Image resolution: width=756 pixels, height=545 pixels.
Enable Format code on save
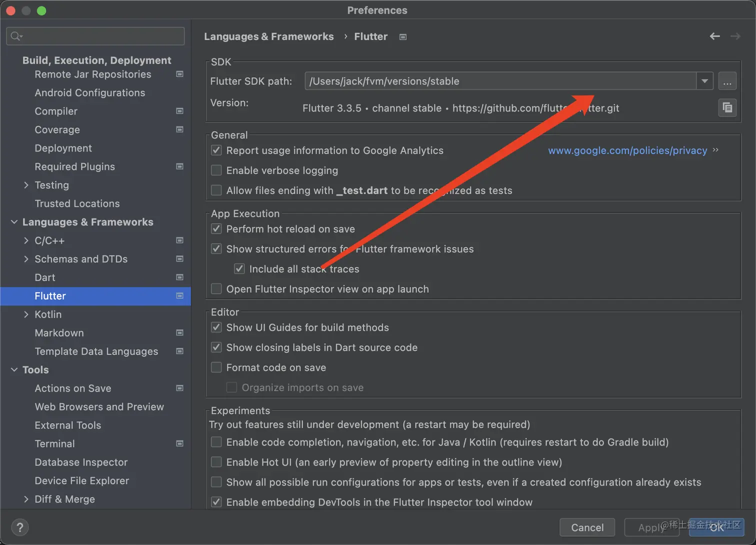pyautogui.click(x=216, y=367)
